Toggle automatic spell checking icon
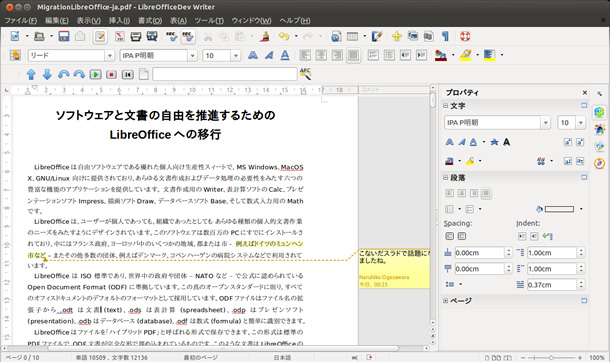The image size is (610, 362). click(188, 36)
